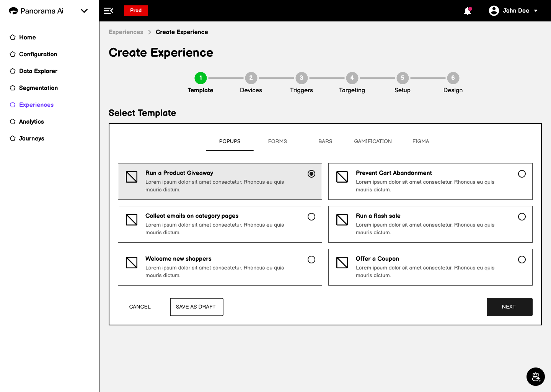Image resolution: width=551 pixels, height=392 pixels.
Task: Click the Home pentagon icon
Action: click(13, 37)
